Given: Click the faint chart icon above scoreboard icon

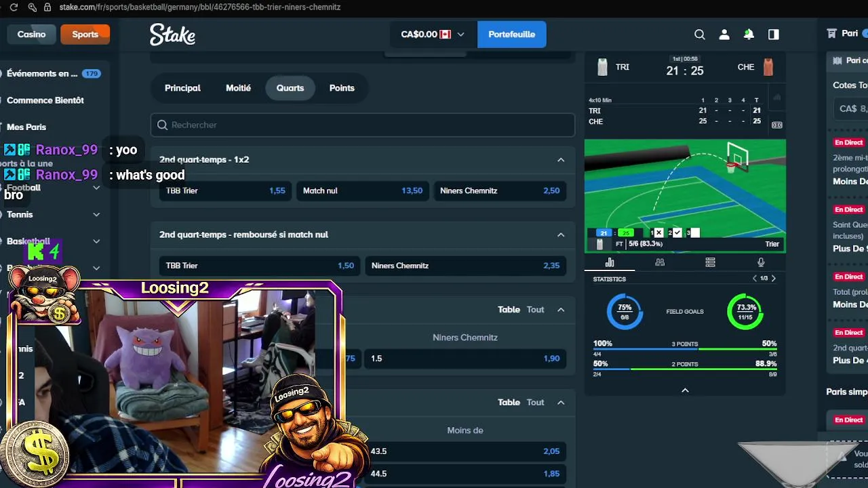Looking at the screenshot, I should coord(777,98).
